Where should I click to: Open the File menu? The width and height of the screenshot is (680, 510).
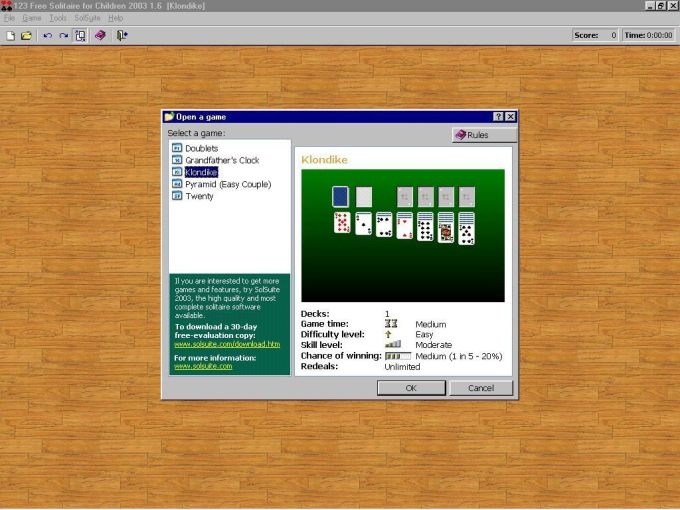pos(9,18)
